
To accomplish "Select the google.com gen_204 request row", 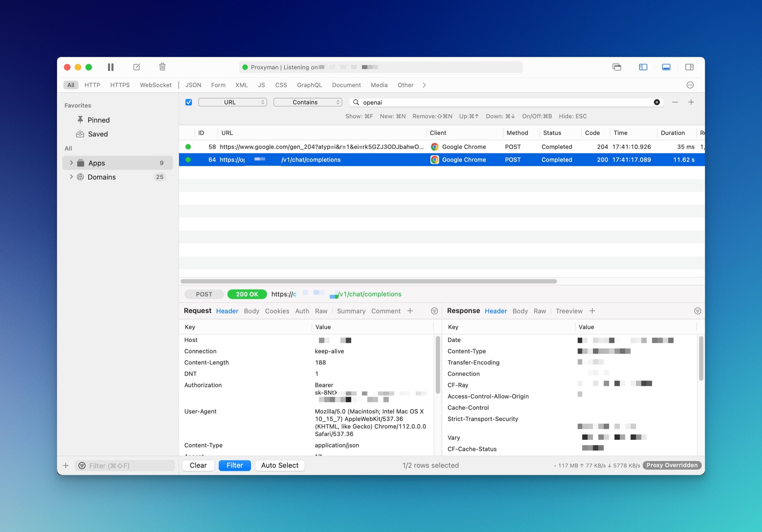I will (321, 147).
